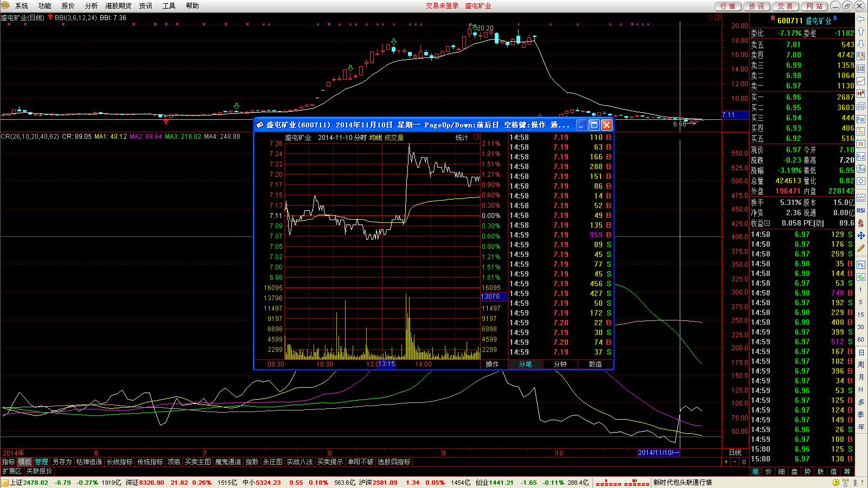
Task: Click the 行情 button at top right
Action: (728, 6)
